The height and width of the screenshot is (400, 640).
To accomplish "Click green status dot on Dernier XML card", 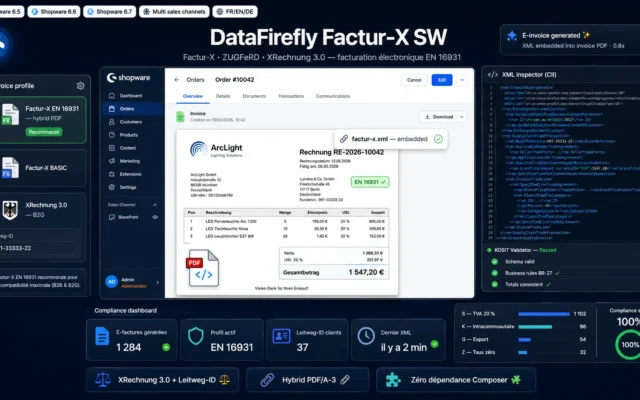I will coord(435,344).
